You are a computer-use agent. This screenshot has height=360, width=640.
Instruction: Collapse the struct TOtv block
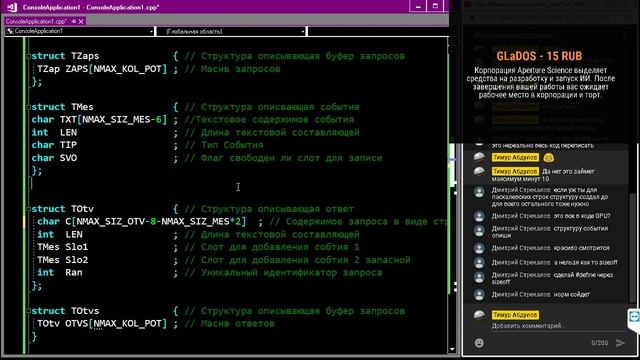28,209
